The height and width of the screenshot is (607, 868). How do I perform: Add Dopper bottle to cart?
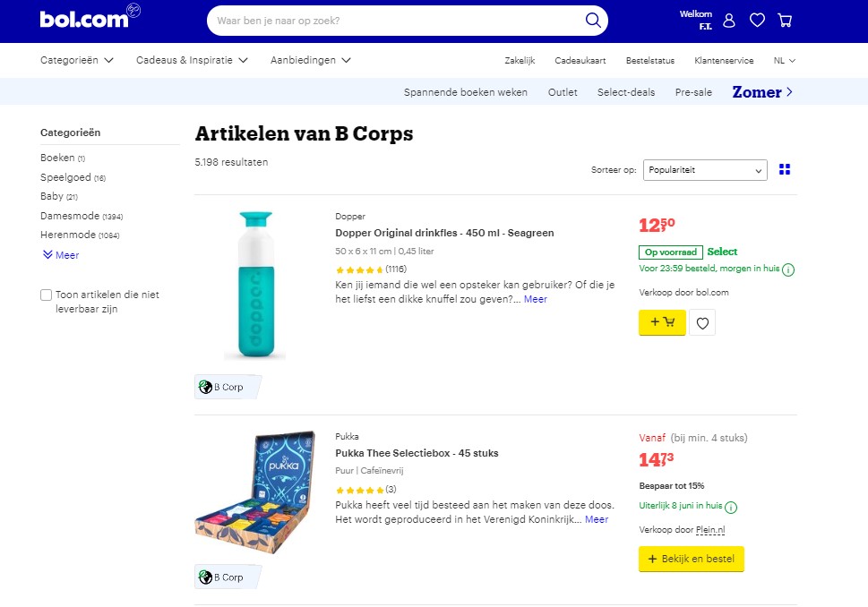pos(662,322)
